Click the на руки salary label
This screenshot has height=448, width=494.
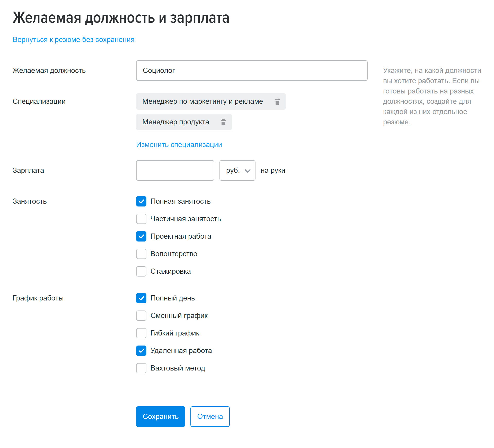(x=273, y=170)
